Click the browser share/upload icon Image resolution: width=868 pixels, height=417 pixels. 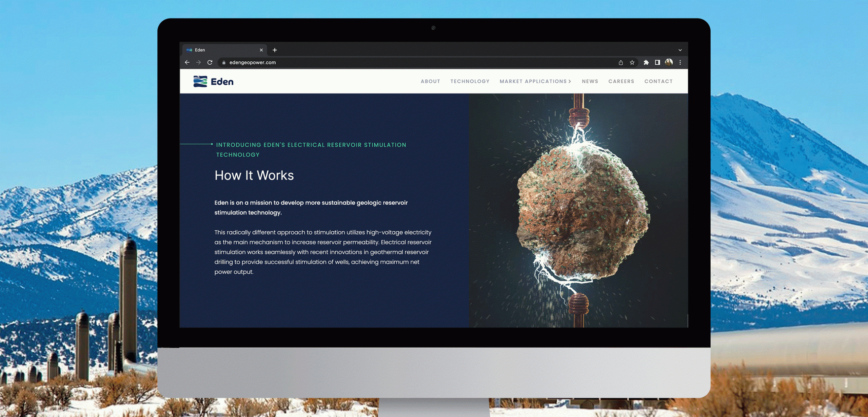(x=620, y=62)
